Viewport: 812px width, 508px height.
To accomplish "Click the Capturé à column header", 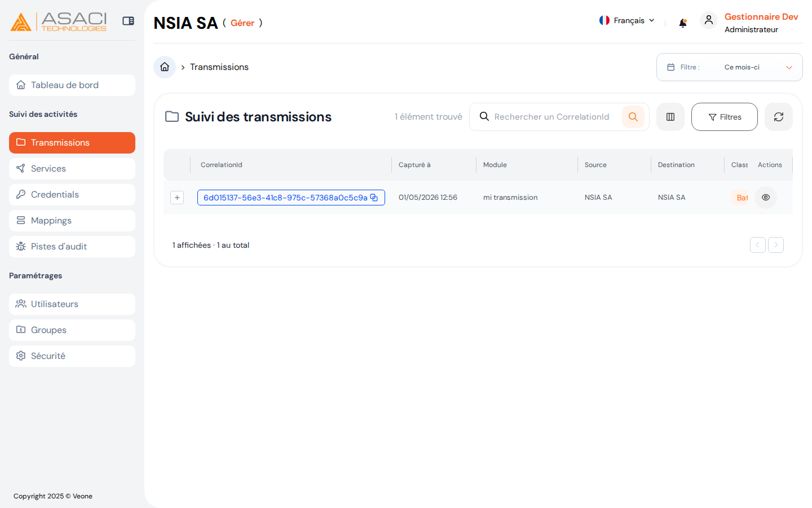I will coord(414,165).
